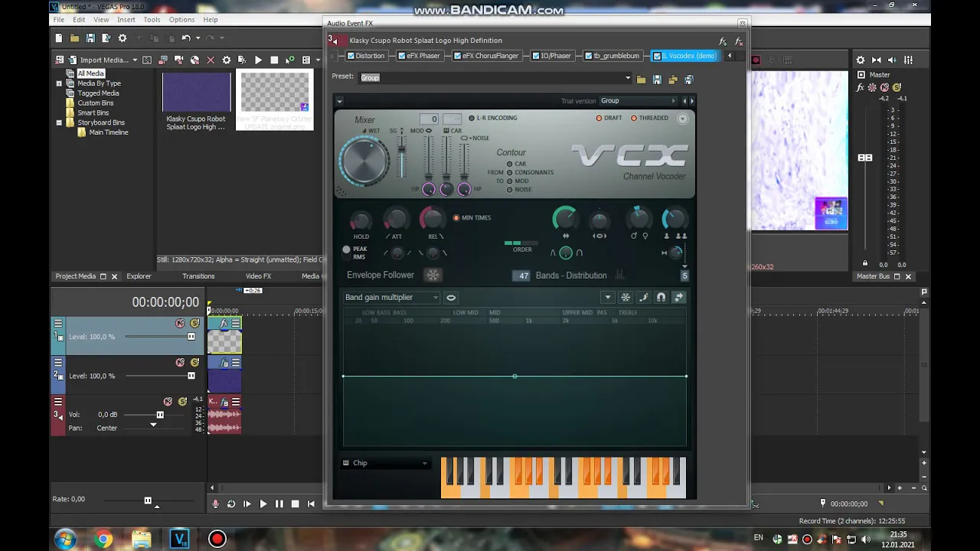Open the preset folder icon next to Preset field
The width and height of the screenshot is (980, 551).
click(x=641, y=79)
